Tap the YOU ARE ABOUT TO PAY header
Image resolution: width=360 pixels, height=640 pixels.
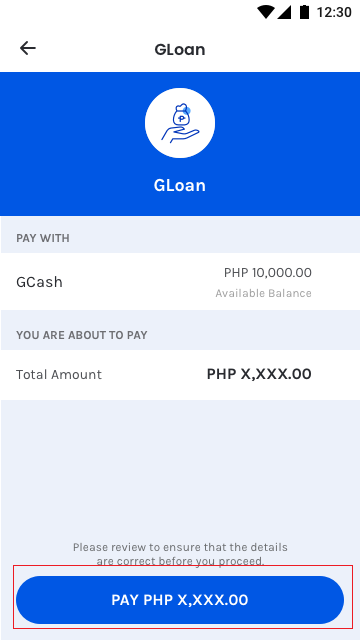82,336
